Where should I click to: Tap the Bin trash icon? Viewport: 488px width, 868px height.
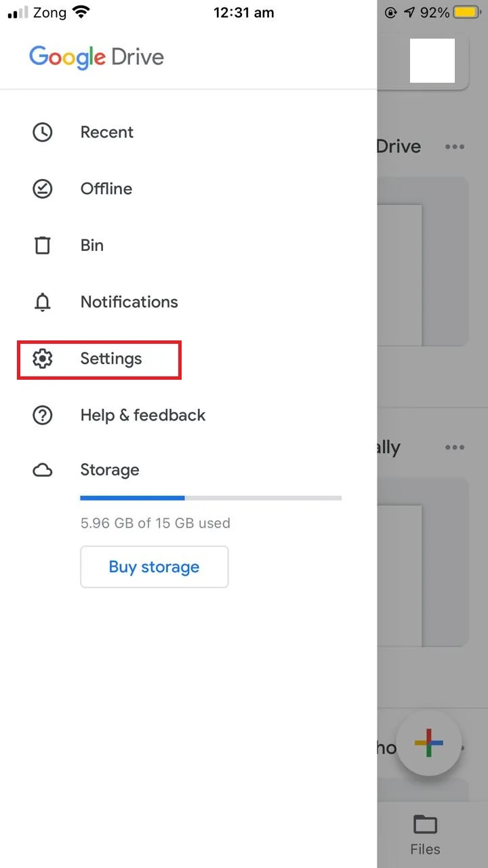click(x=43, y=245)
